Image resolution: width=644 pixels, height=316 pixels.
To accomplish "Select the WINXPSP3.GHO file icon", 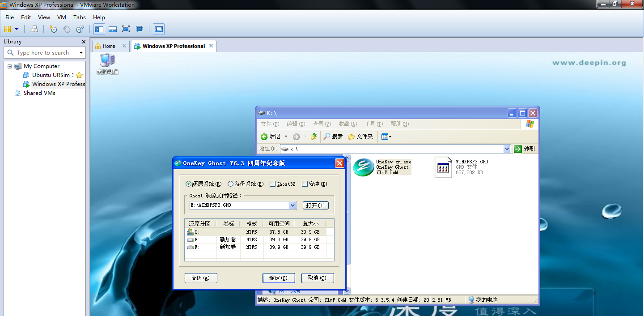I will 443,167.
